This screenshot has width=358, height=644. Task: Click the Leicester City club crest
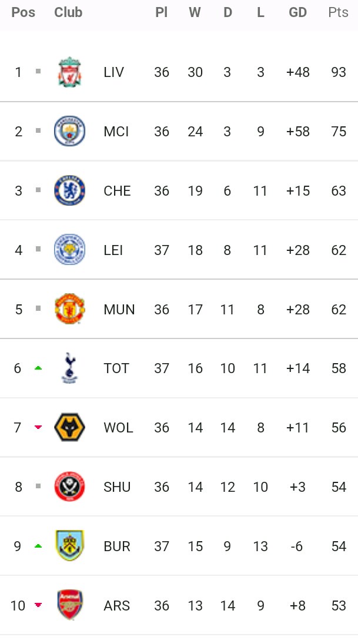[x=69, y=250]
